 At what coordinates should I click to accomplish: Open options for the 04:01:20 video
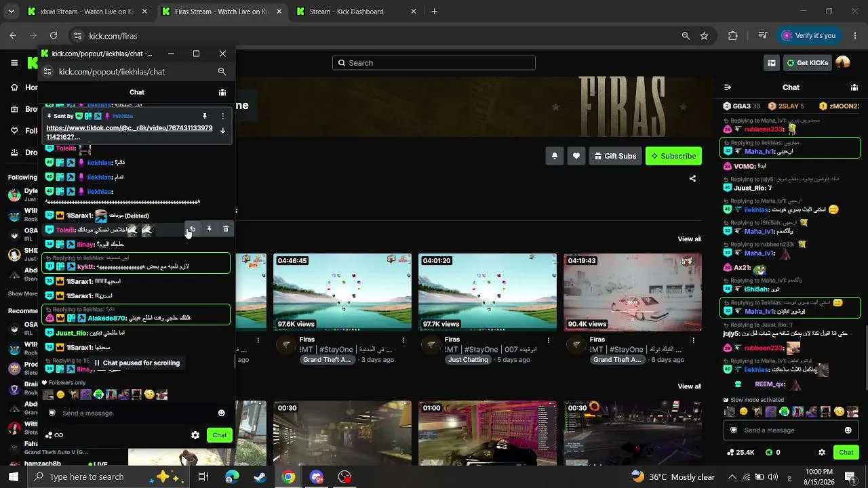click(x=548, y=340)
